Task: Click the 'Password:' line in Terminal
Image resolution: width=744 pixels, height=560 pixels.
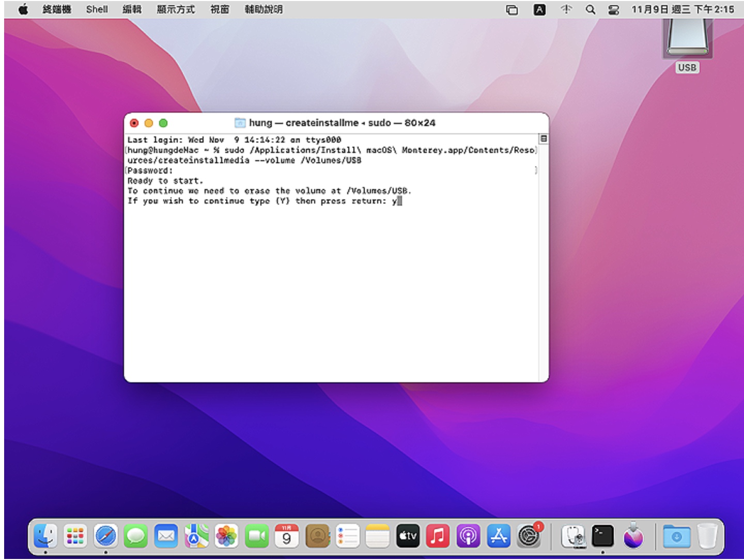Action: click(x=150, y=170)
